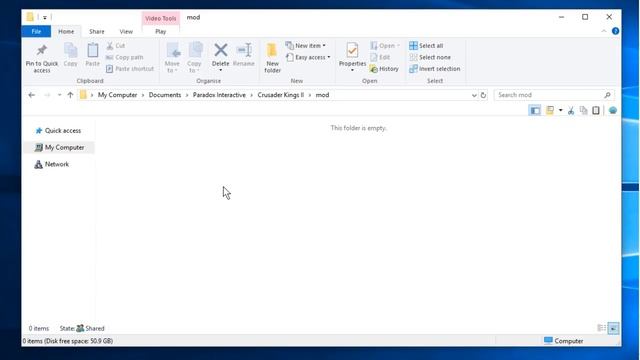Viewport: 640px width, 360px height.
Task: Click the Video Tools contextual tab header
Action: [161, 18]
